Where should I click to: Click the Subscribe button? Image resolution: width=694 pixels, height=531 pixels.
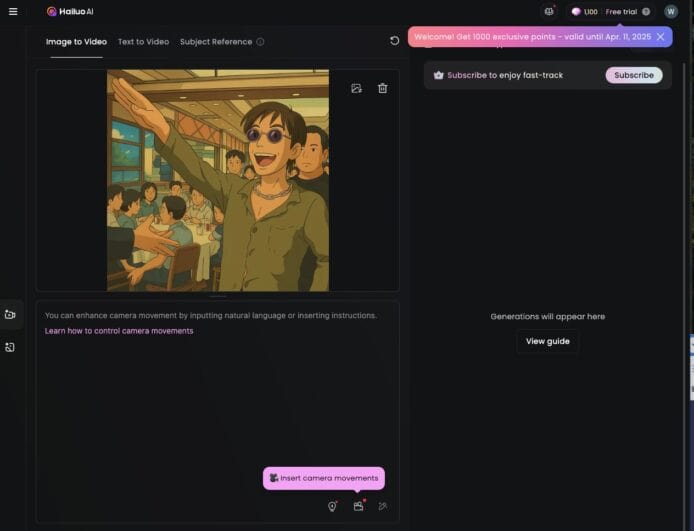[634, 75]
